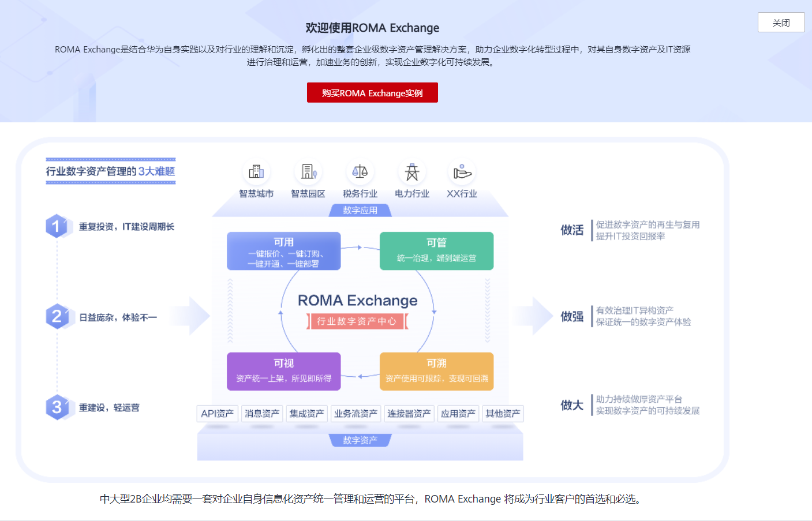Click the 集成资产 tag
The image size is (812, 521).
point(307,414)
